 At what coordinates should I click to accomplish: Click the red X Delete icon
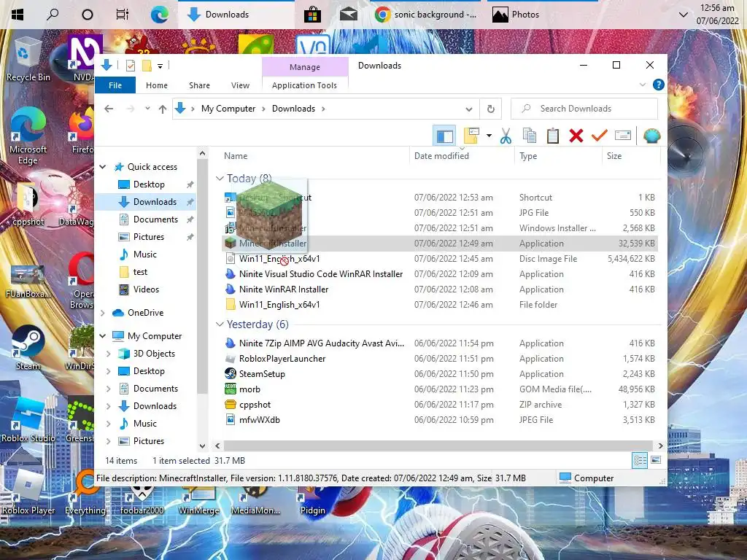tap(576, 136)
